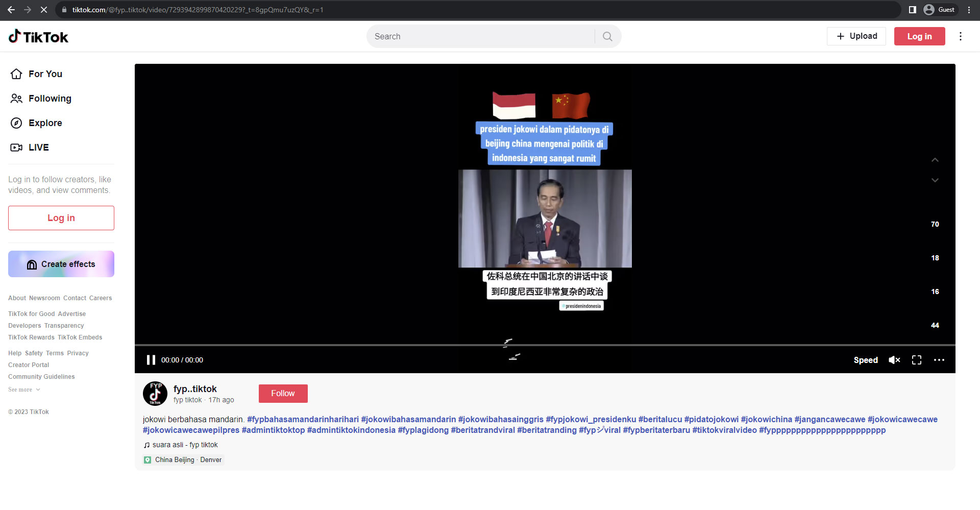This screenshot has width=980, height=510.
Task: Expand See more footer links
Action: coord(24,390)
